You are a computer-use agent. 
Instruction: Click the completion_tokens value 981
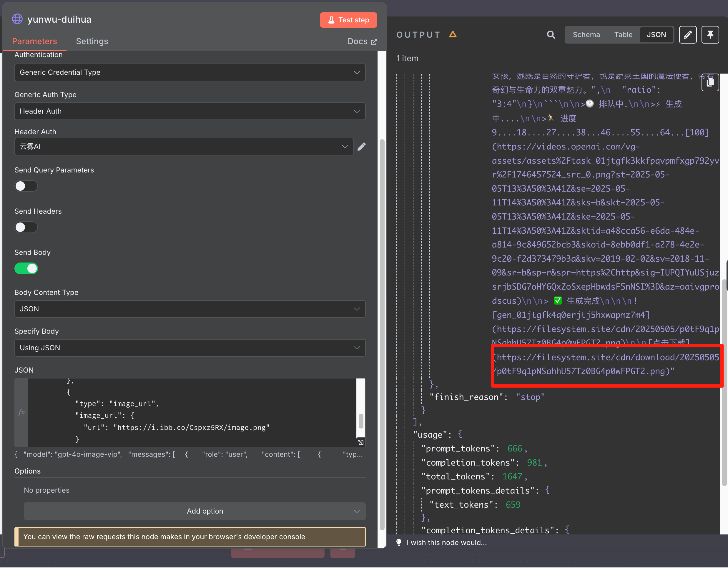click(x=534, y=463)
